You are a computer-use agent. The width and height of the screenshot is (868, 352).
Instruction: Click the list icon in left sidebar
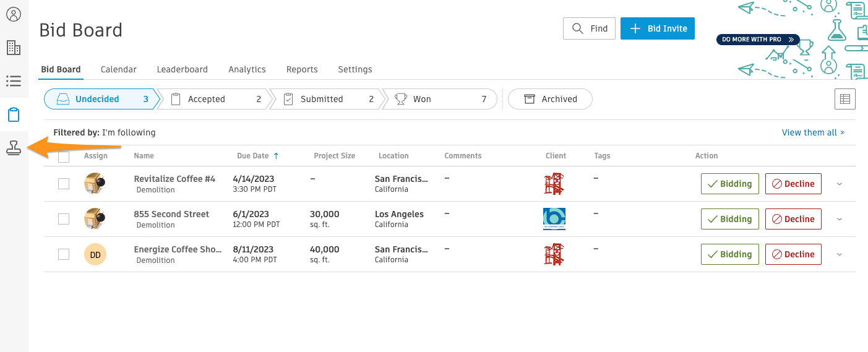click(13, 81)
